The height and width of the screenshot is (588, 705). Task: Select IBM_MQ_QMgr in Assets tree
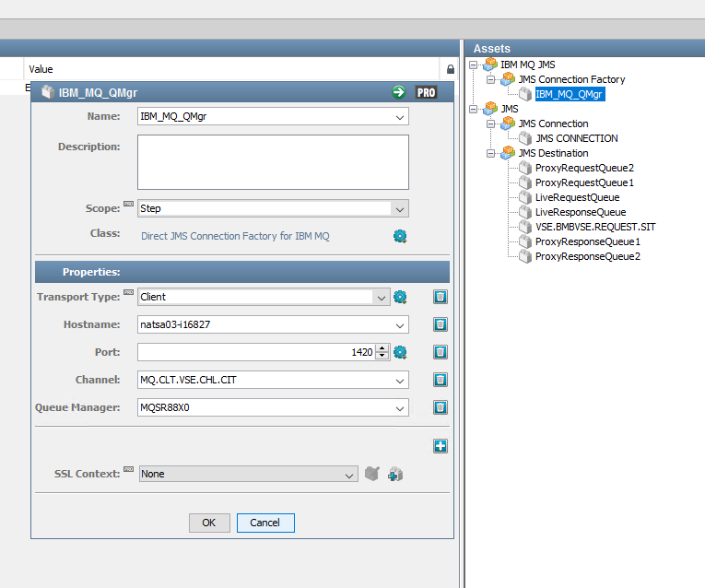click(x=569, y=94)
